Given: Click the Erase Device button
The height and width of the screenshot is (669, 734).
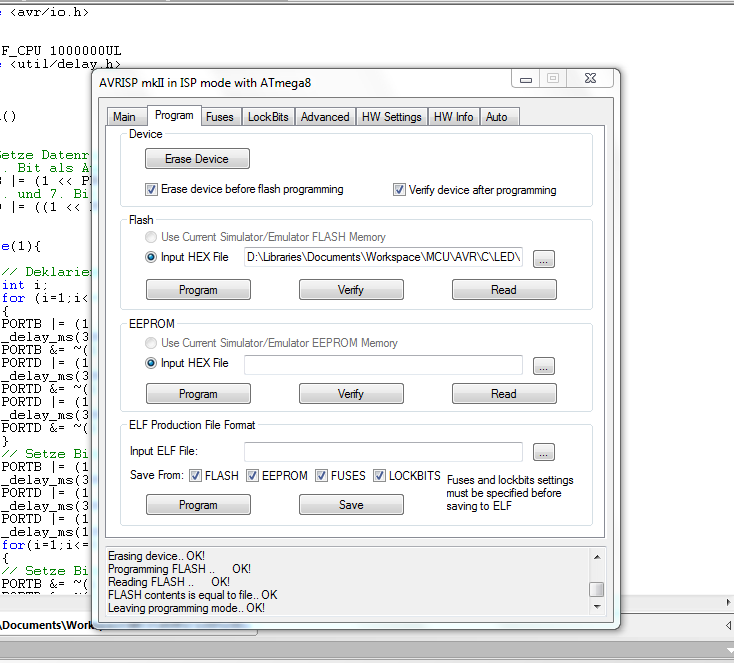Looking at the screenshot, I should pyautogui.click(x=197, y=159).
